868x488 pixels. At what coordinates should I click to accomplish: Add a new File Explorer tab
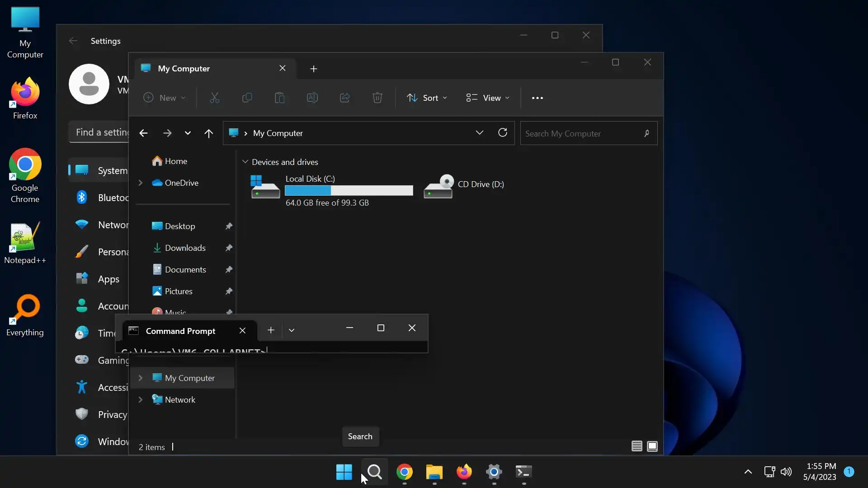[313, 69]
